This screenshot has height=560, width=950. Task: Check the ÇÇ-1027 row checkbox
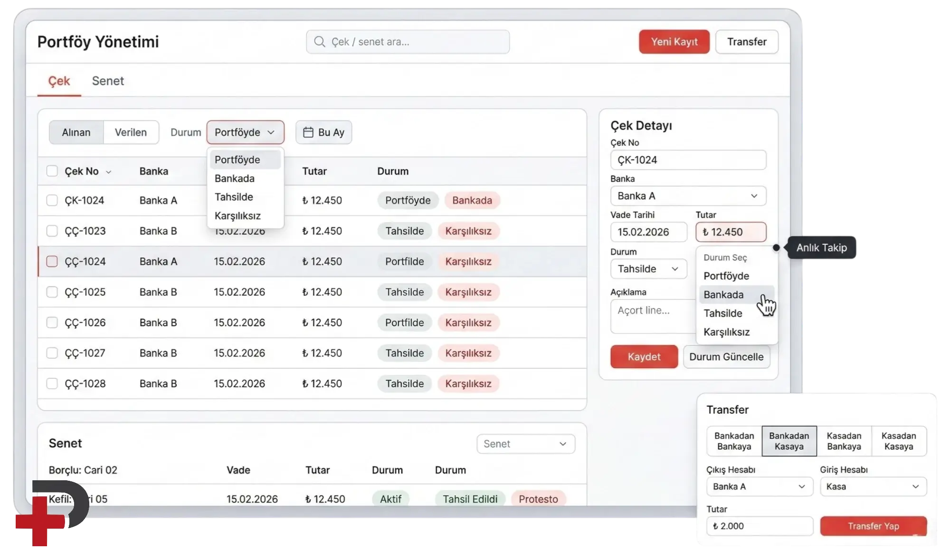52,353
